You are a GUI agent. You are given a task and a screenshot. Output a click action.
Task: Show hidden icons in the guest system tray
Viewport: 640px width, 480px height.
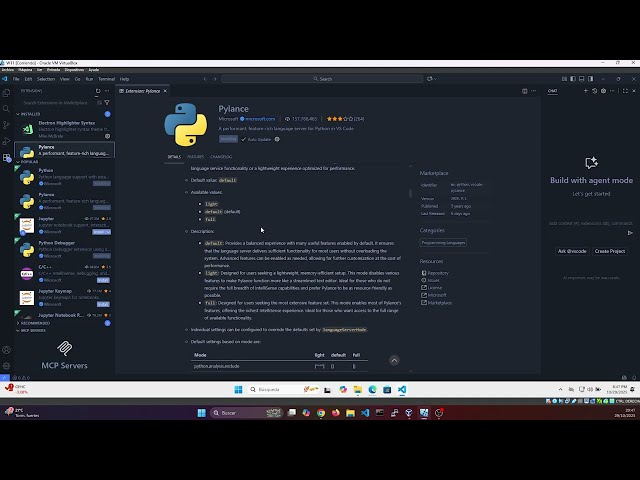560,389
